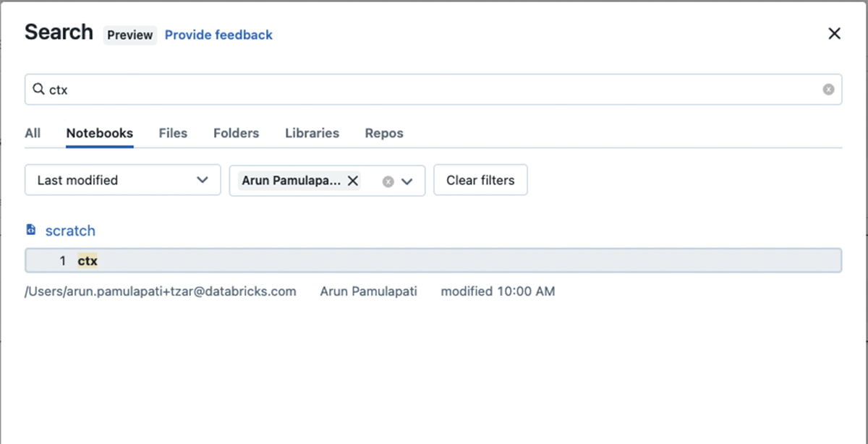
Task: Open the Provide feedback link
Action: 218,35
